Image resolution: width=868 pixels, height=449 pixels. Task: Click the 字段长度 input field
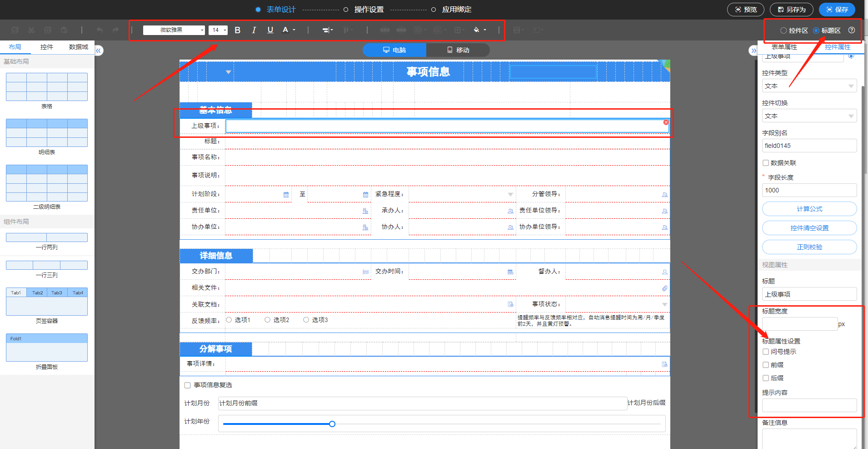(x=809, y=190)
